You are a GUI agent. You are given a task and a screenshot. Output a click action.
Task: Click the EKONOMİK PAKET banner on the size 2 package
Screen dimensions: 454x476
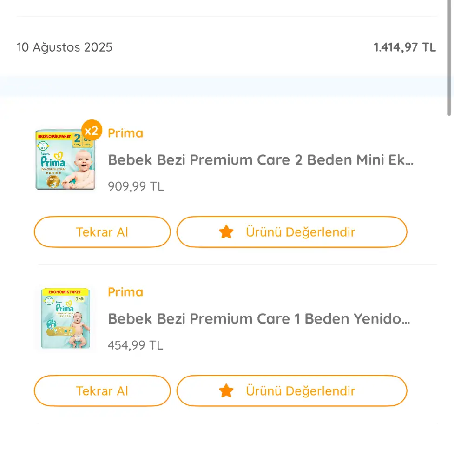(x=54, y=136)
